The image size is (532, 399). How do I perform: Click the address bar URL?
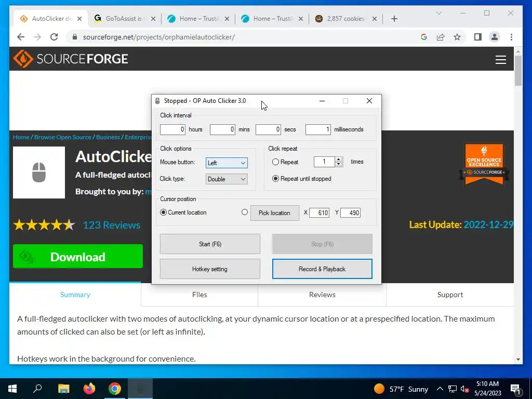(x=159, y=37)
